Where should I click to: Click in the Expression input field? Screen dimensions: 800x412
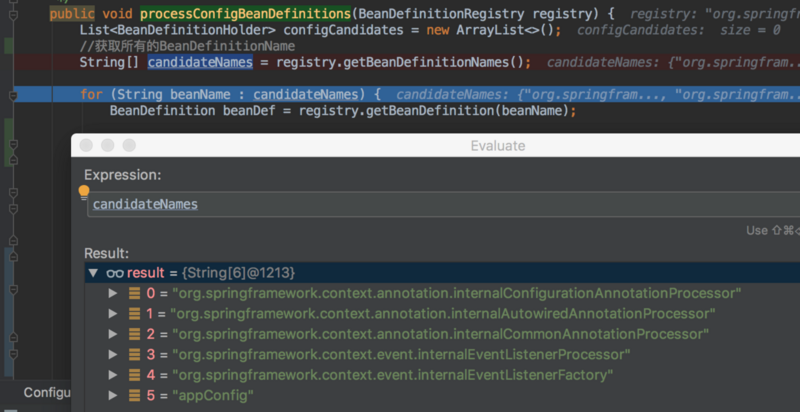[400, 204]
